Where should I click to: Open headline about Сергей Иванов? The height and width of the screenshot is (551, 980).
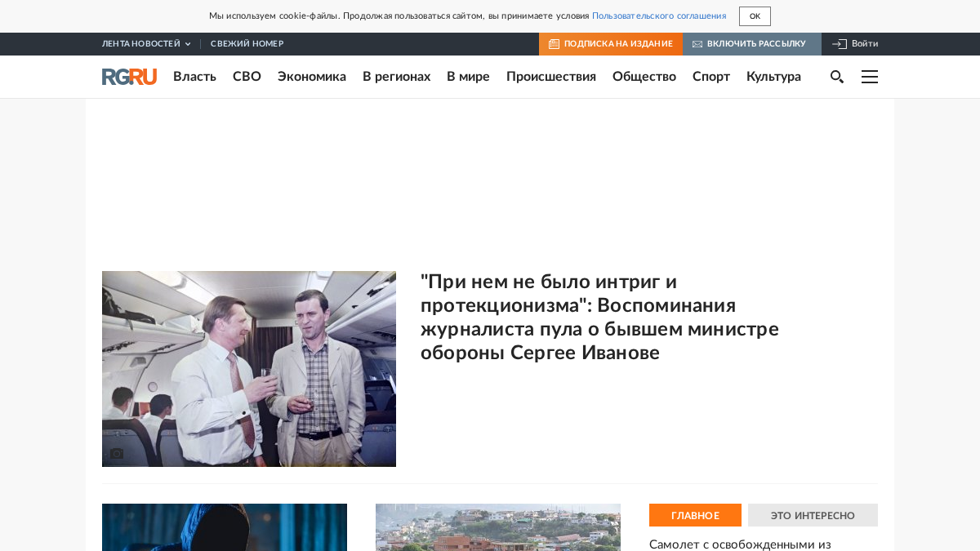(599, 318)
